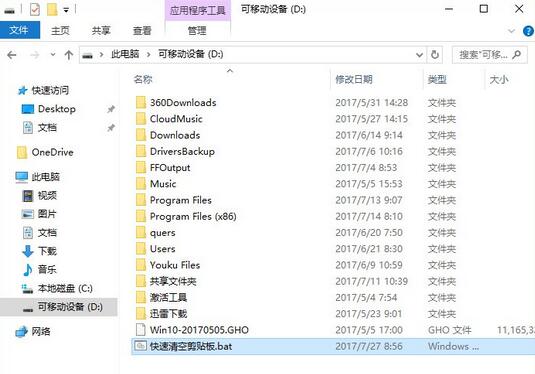Screen dimensions: 535x374
Task: Go up one level with the up arrow
Action: 69,55
